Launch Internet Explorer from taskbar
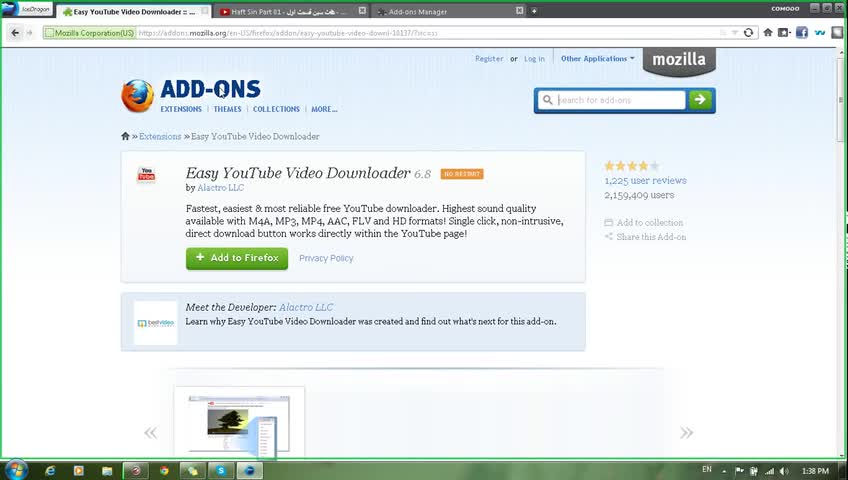The image size is (848, 480). coord(50,471)
